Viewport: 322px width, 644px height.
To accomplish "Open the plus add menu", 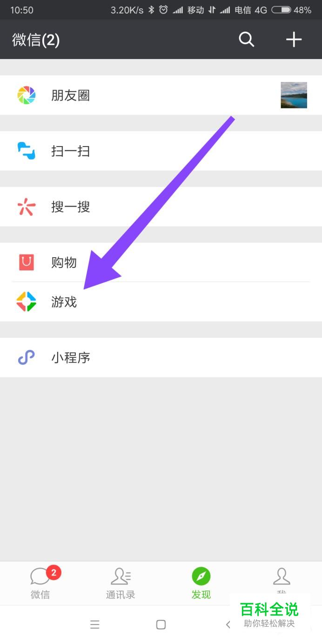I will [294, 40].
